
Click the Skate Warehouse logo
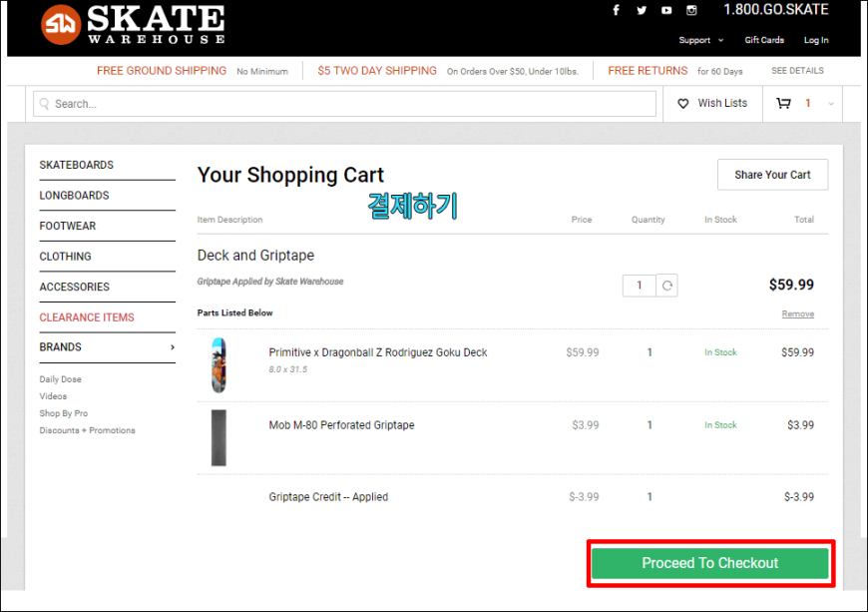(x=133, y=24)
